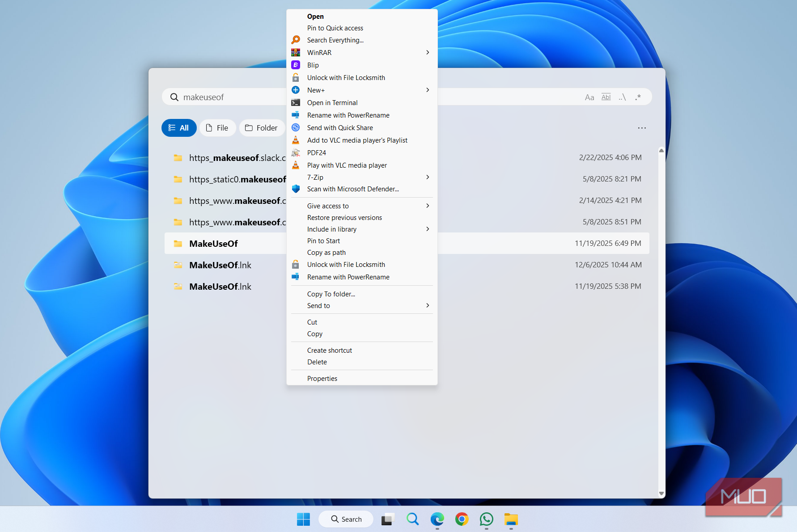Toggle the match whole word option
Screen dimensions: 797x532
[x=606, y=97]
